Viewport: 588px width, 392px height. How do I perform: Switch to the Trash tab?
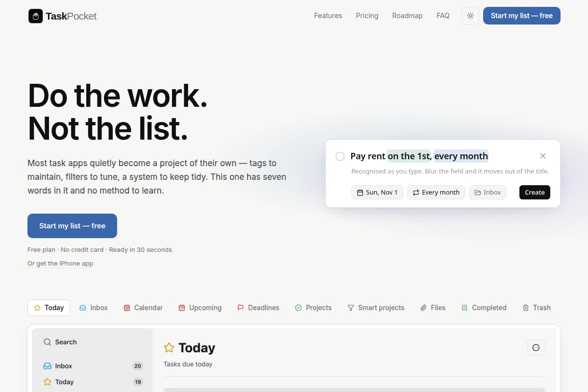coord(537,308)
